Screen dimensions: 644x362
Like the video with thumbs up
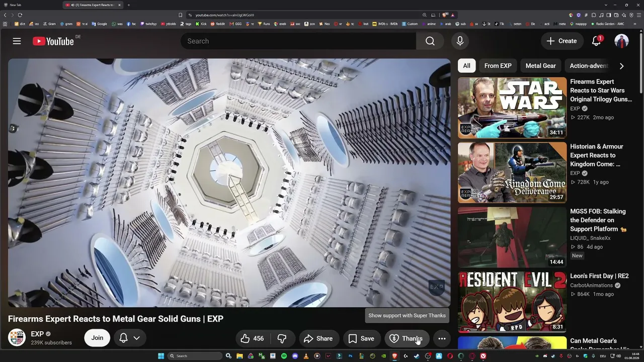point(252,338)
